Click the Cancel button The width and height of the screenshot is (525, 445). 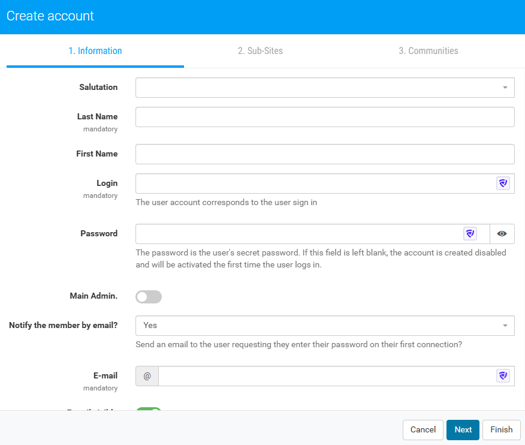click(x=423, y=430)
